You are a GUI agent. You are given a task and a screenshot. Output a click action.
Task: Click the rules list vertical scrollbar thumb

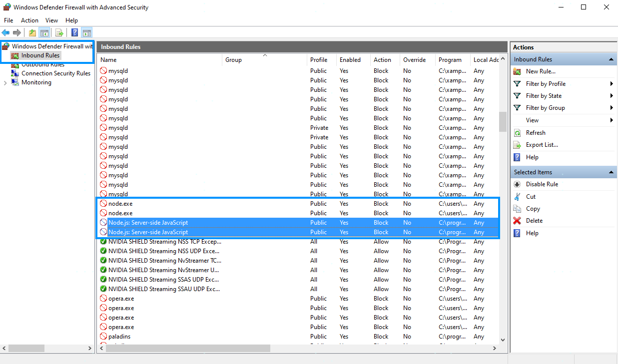coord(503,121)
